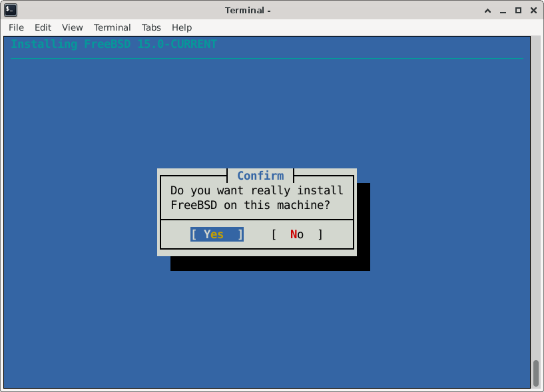This screenshot has width=544, height=392.
Task: Click the Confirm dialog title
Action: (x=260, y=176)
